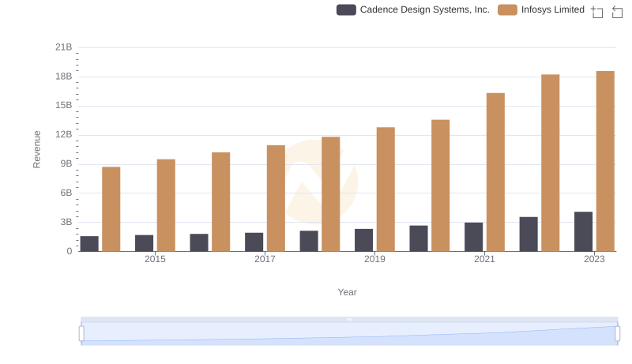Click the Cadence bar for 2021
This screenshot has height=364, width=632.
[473, 237]
